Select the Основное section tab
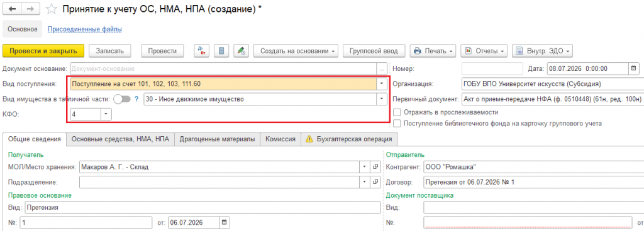The image size is (644, 231). [23, 29]
